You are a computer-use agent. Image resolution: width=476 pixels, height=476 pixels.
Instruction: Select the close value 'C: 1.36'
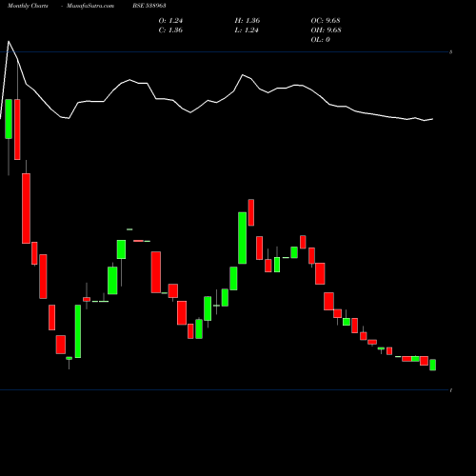pos(170,30)
